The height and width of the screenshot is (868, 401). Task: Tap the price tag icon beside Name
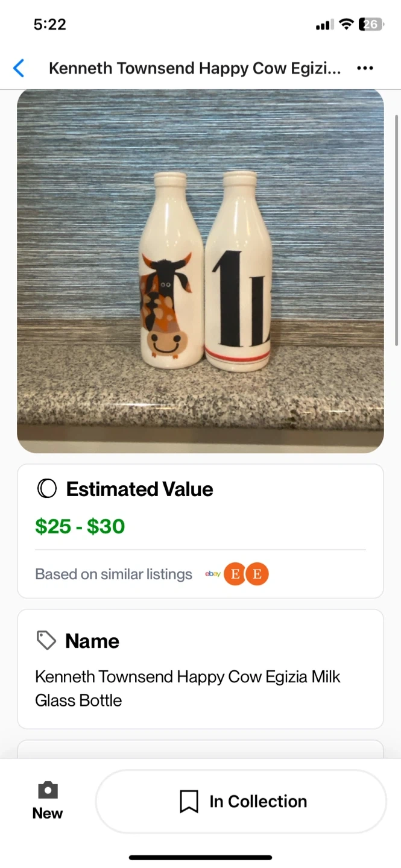coord(46,640)
